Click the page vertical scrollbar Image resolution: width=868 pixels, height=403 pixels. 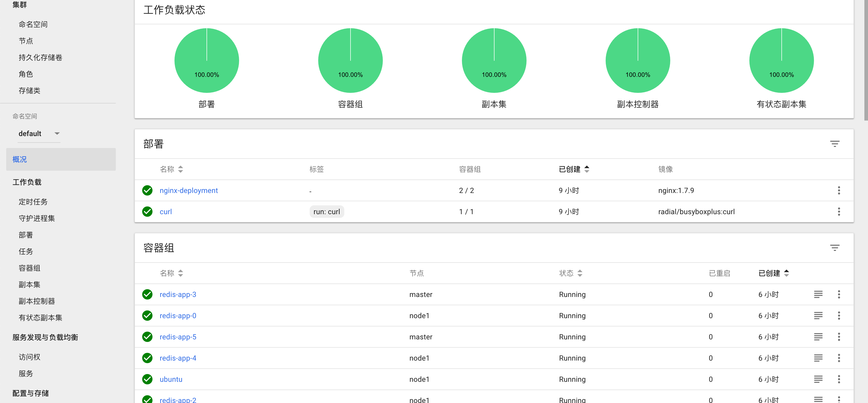click(x=866, y=60)
